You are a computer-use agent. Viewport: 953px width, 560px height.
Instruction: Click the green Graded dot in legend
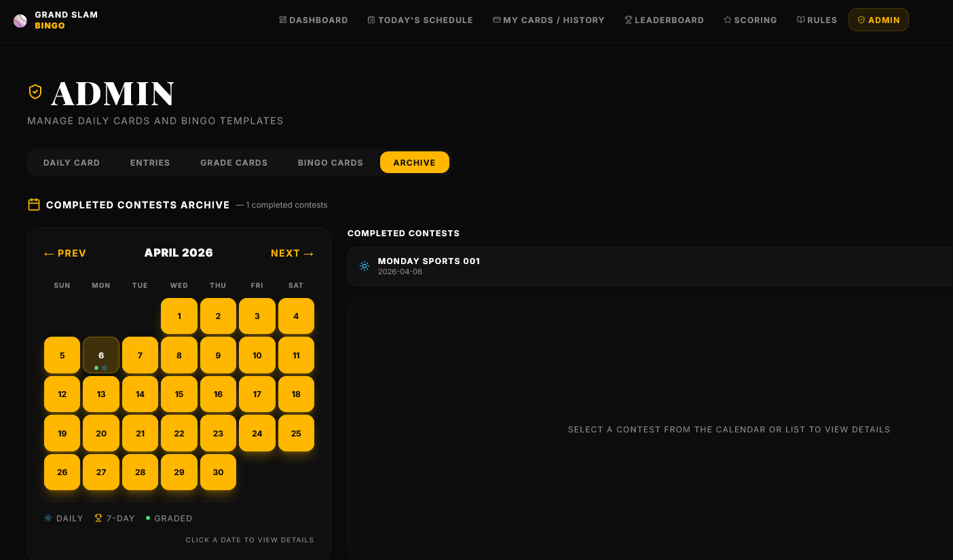point(148,518)
